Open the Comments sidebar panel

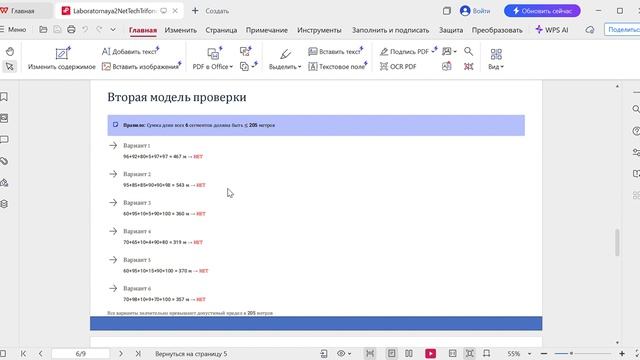coord(4,140)
